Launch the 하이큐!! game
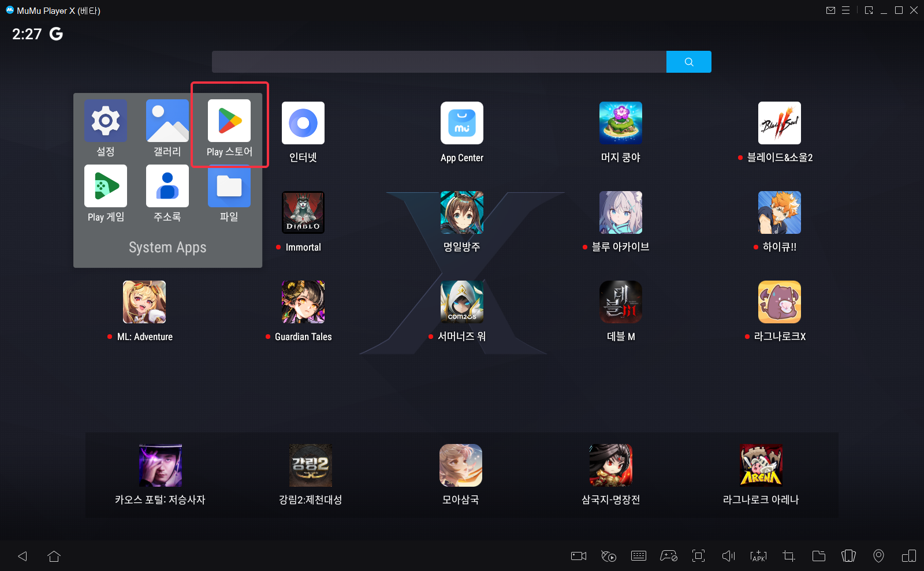The width and height of the screenshot is (924, 571). tap(780, 212)
